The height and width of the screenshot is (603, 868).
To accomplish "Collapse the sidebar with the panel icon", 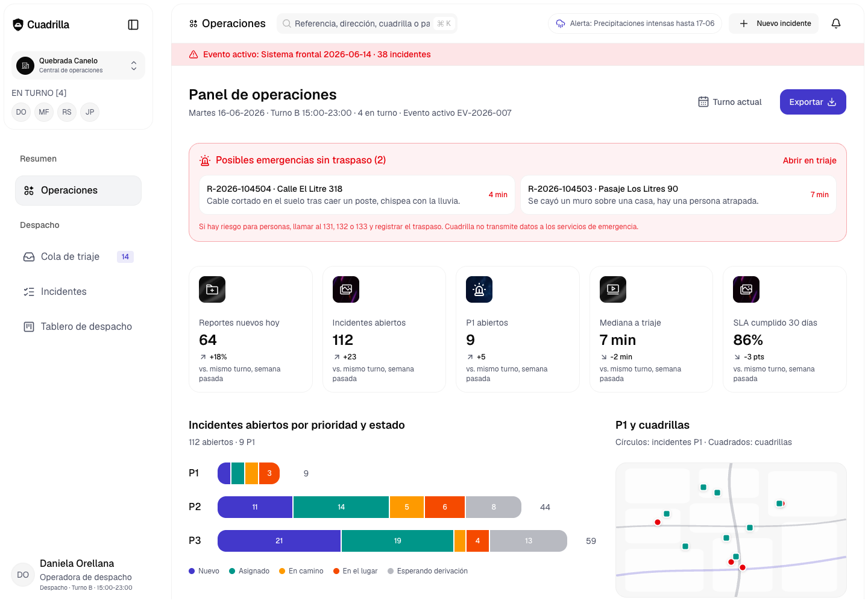I will [x=133, y=25].
